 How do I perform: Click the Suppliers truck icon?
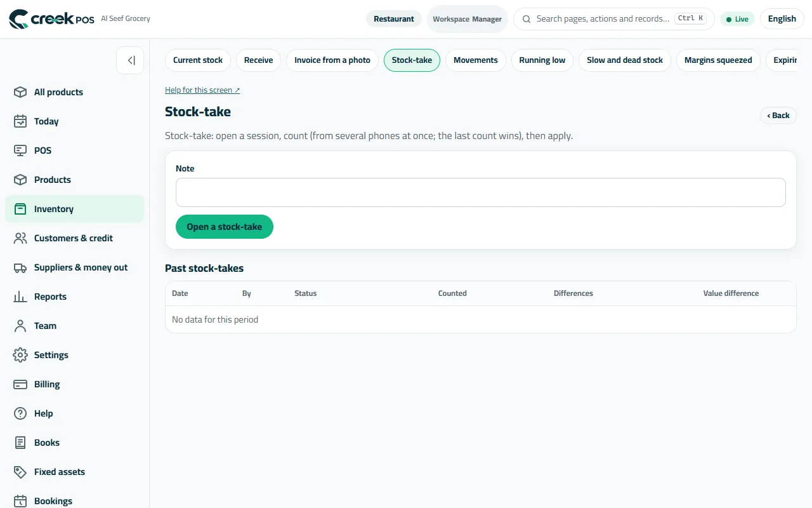pyautogui.click(x=20, y=267)
